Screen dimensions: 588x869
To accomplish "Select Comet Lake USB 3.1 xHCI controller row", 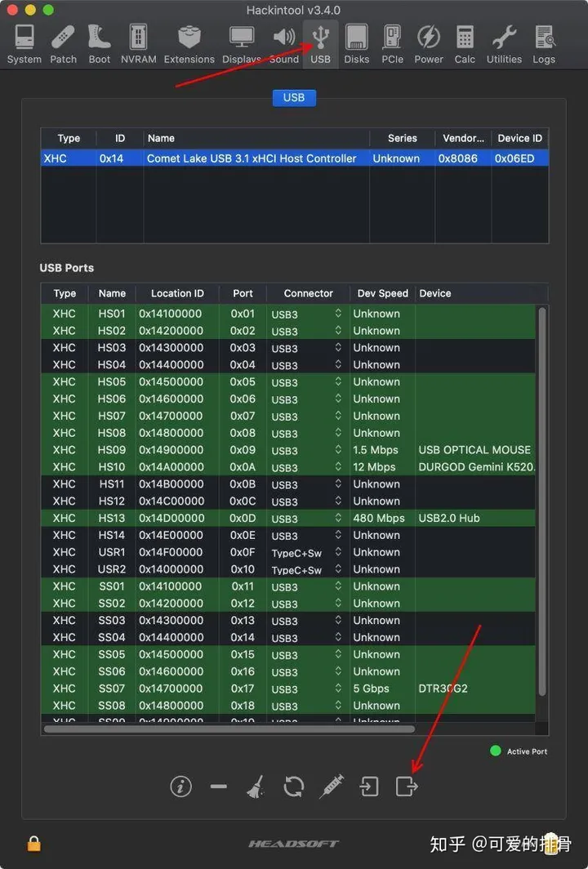I will click(295, 158).
